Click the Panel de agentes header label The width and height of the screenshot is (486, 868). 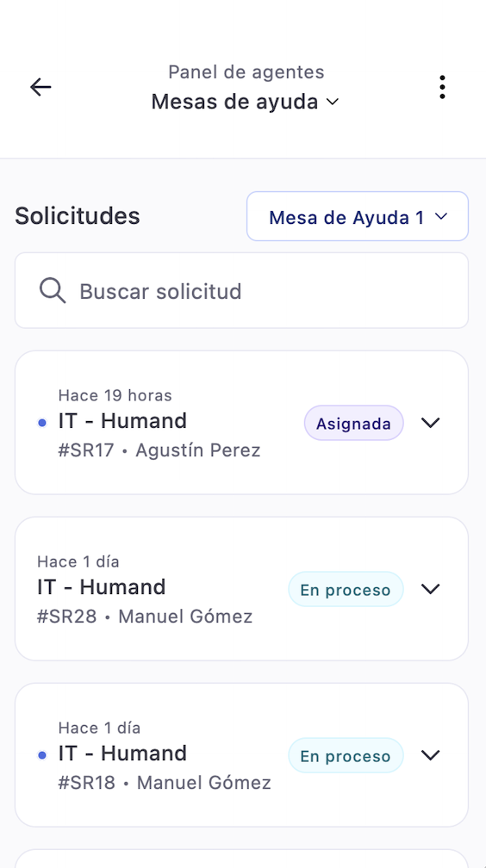pos(246,72)
